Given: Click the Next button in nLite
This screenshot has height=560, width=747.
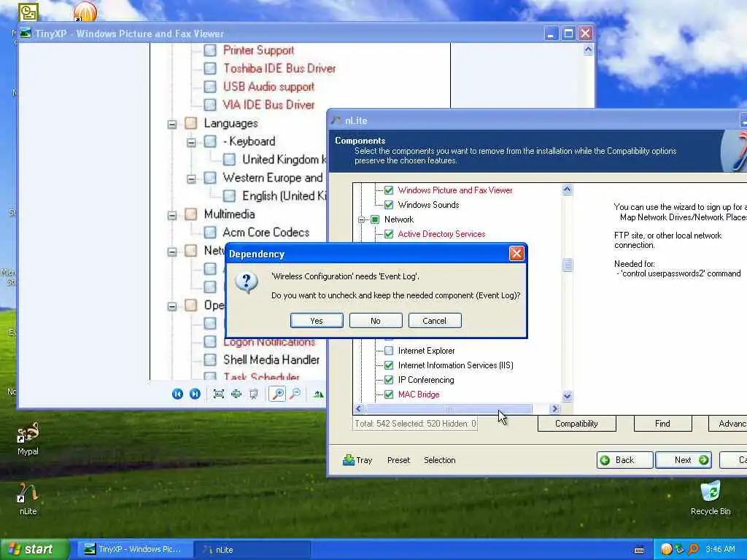Looking at the screenshot, I should point(683,460).
